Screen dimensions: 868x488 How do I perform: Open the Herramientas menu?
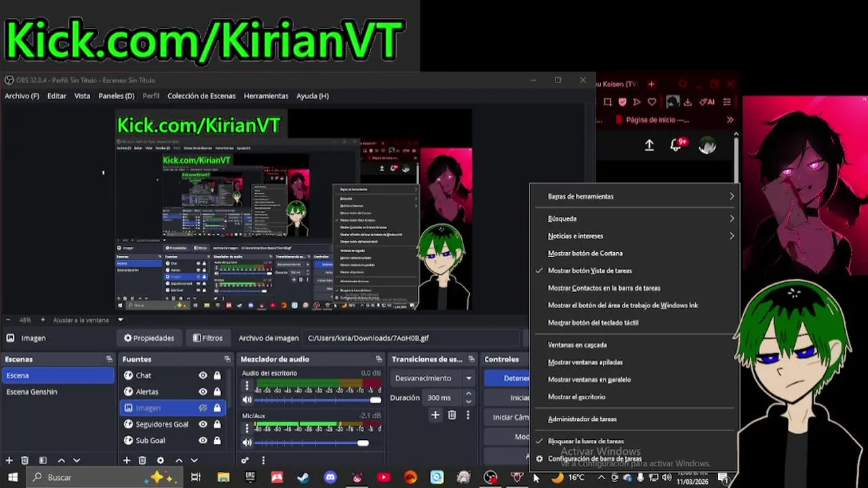click(266, 96)
